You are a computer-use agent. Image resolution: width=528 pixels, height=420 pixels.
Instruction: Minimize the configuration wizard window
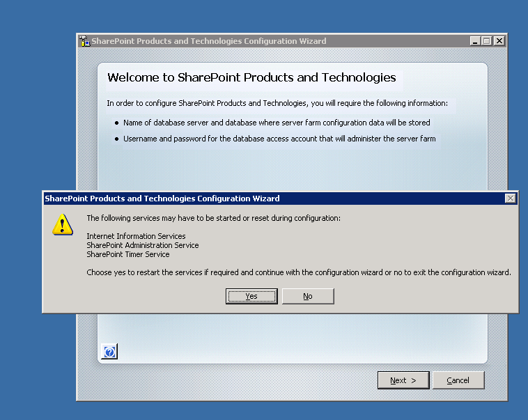coord(475,41)
